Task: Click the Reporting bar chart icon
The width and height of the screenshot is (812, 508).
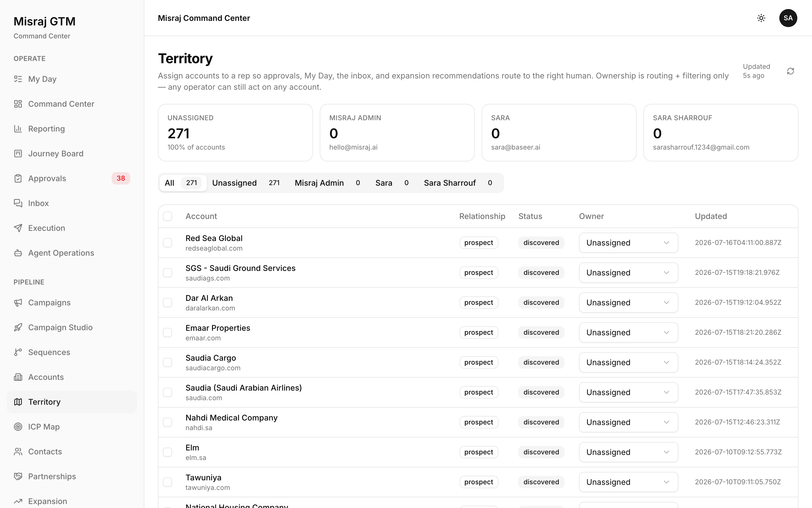Action: [x=18, y=129]
